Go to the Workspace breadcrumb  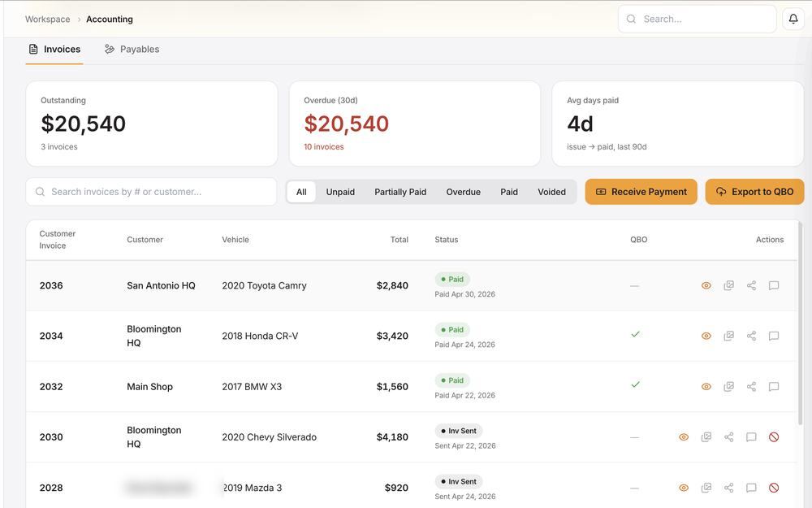pyautogui.click(x=48, y=20)
